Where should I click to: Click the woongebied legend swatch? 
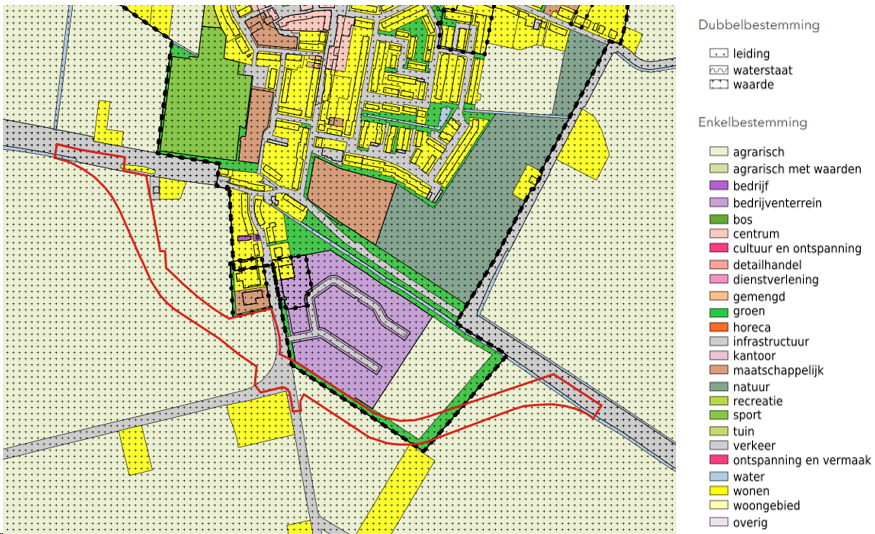coord(719,505)
